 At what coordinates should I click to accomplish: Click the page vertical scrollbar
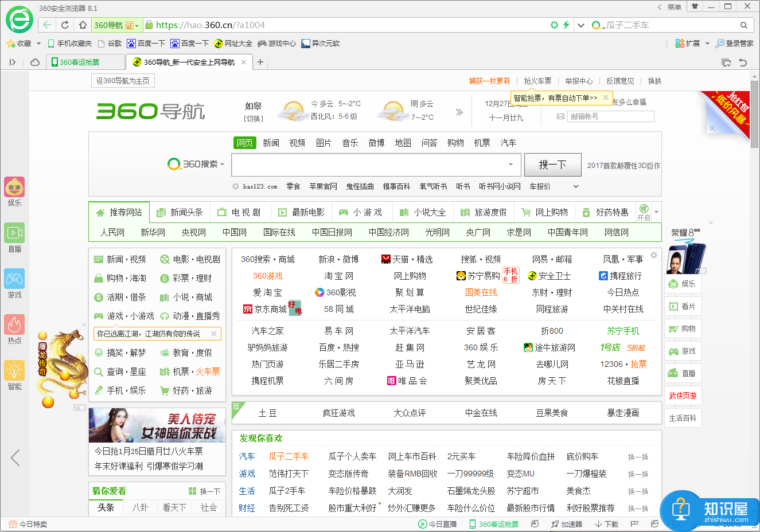coord(754,115)
